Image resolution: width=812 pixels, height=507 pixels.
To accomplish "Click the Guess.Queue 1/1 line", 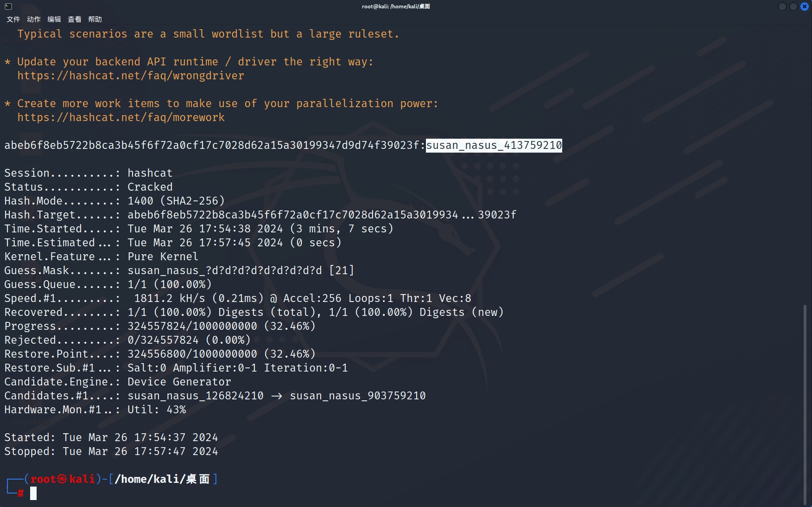I will [108, 284].
